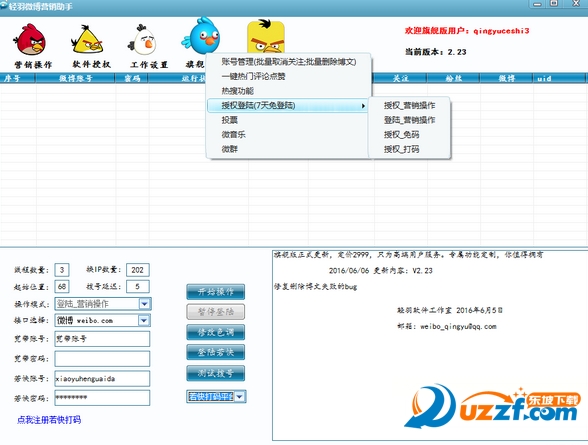Click the disabled 暂停登陆 button
Image resolution: width=588 pixels, height=445 pixels.
coord(216,312)
